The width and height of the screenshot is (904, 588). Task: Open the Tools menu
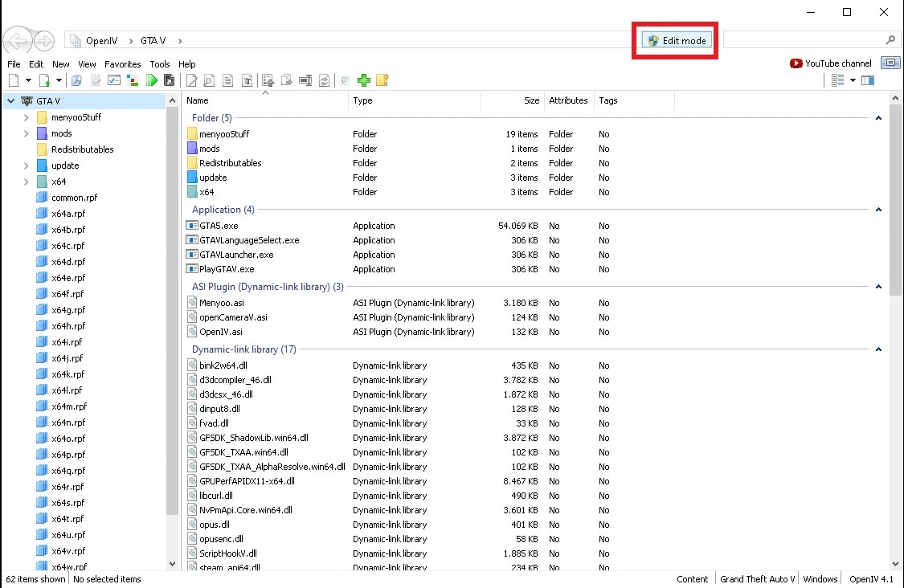160,64
